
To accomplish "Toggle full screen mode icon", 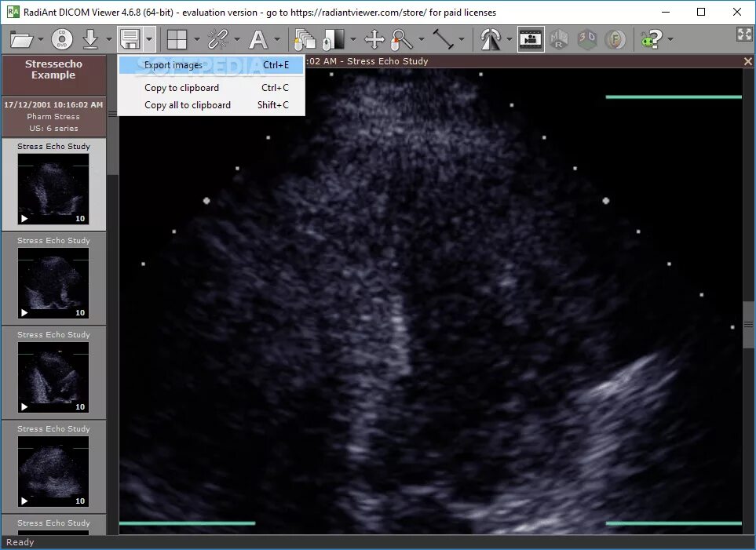I will pyautogui.click(x=744, y=34).
